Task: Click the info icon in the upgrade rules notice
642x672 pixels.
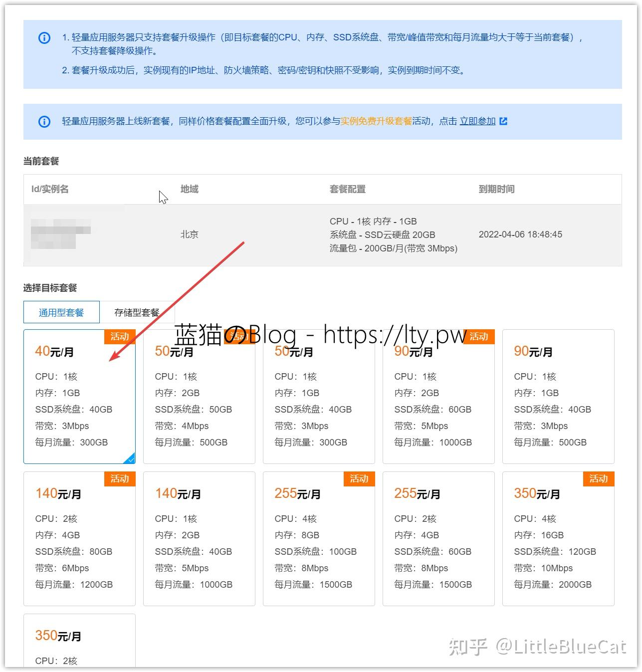Action: click(x=44, y=38)
